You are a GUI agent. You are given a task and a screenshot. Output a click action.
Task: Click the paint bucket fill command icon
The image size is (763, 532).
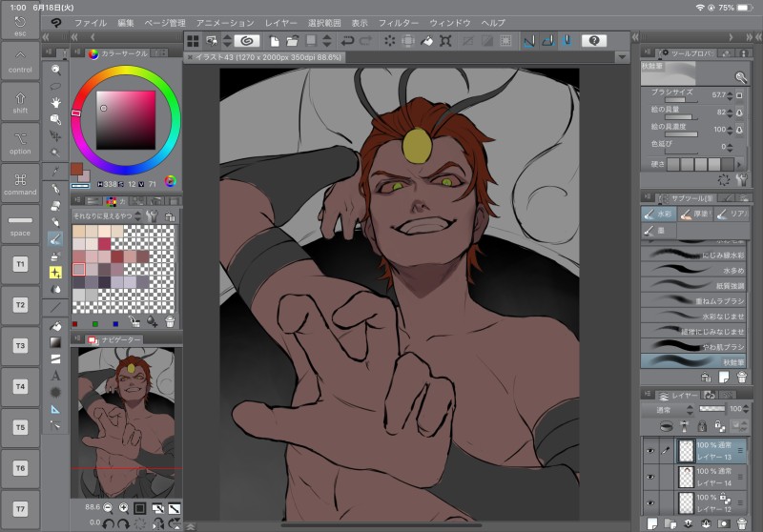[x=426, y=41]
